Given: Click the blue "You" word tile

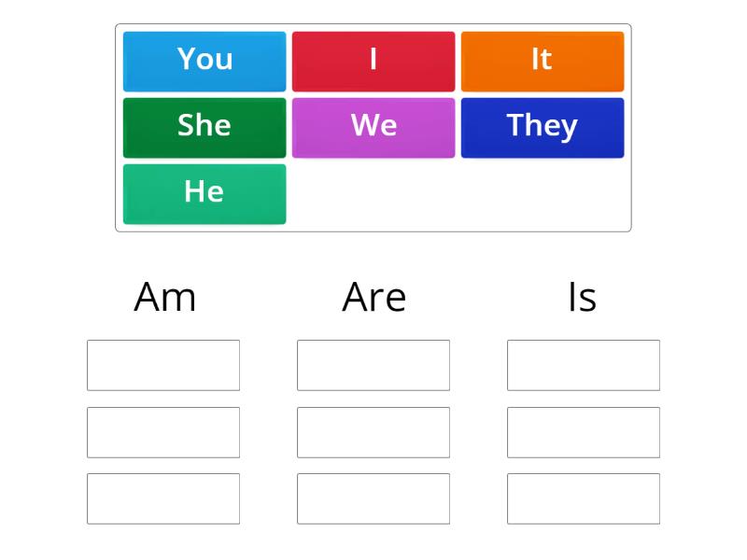Looking at the screenshot, I should (204, 61).
